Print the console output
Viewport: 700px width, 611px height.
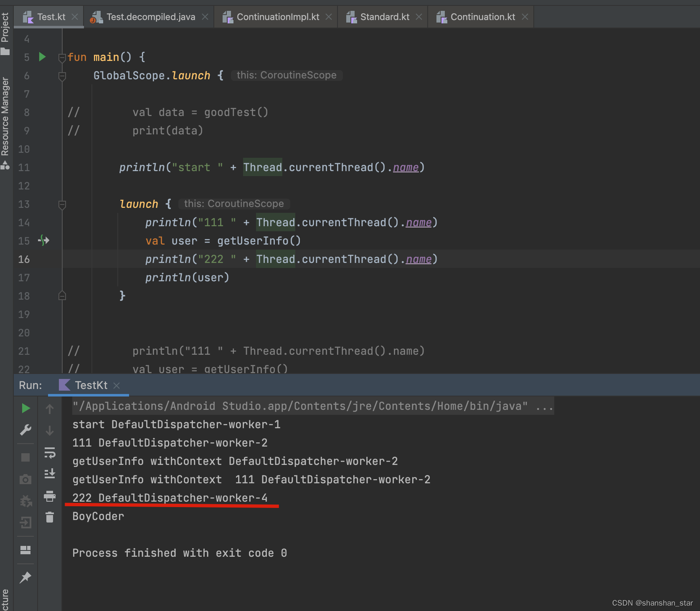coord(50,496)
